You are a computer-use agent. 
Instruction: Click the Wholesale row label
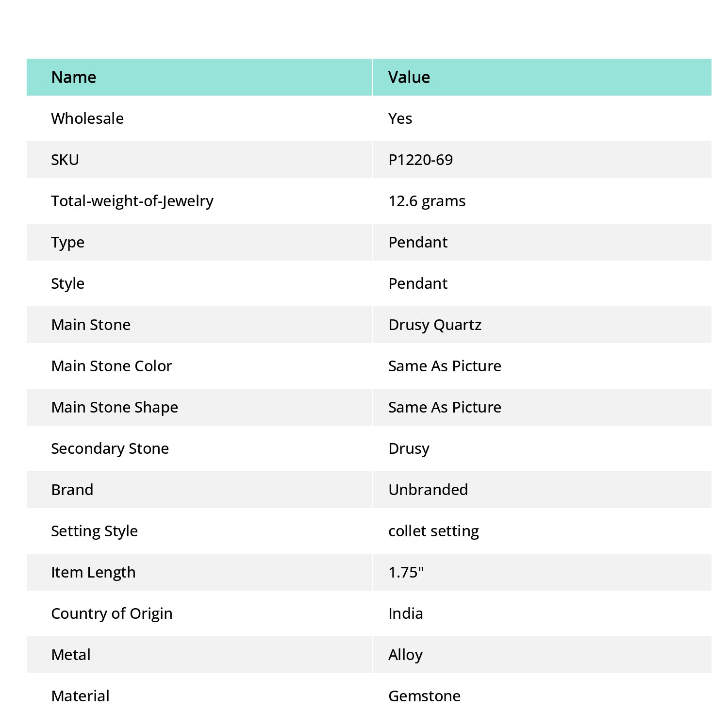[x=87, y=118]
